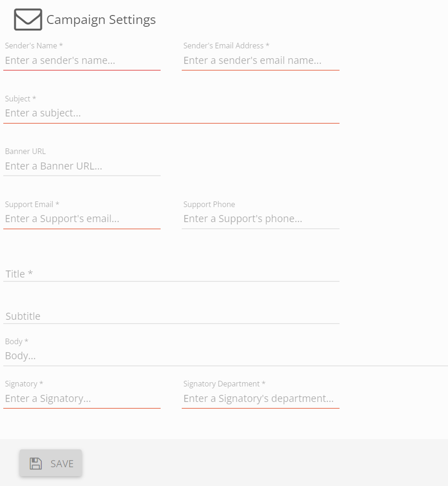Click the floppy disk save icon
The height and width of the screenshot is (486, 448).
coord(36,463)
